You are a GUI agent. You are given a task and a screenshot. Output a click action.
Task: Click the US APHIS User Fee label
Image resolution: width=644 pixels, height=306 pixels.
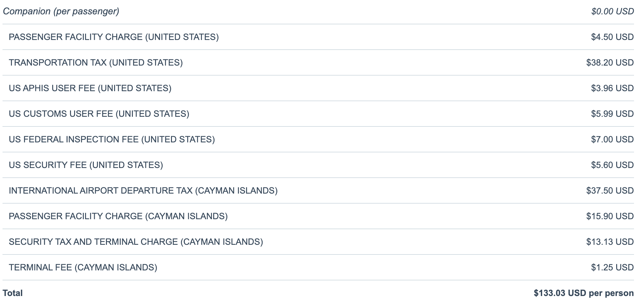tap(90, 88)
